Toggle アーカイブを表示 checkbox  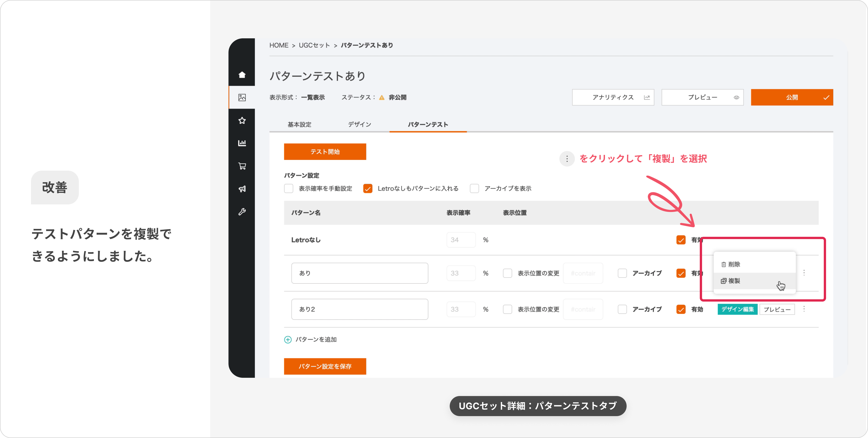click(x=474, y=188)
